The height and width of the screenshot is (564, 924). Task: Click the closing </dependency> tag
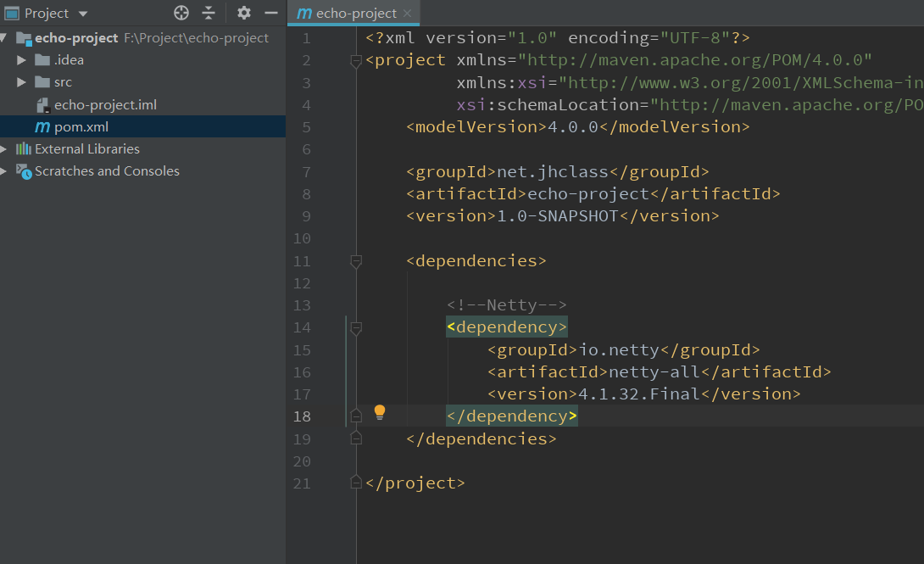511,416
